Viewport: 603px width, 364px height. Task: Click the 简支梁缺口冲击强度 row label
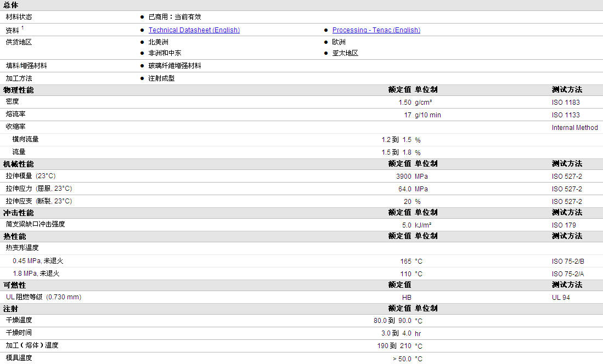coord(35,224)
